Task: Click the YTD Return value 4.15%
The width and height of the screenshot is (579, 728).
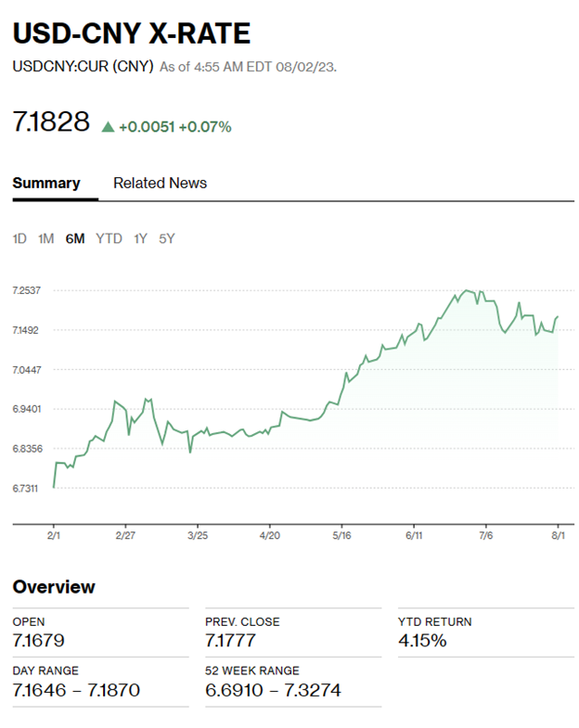Action: [x=422, y=640]
